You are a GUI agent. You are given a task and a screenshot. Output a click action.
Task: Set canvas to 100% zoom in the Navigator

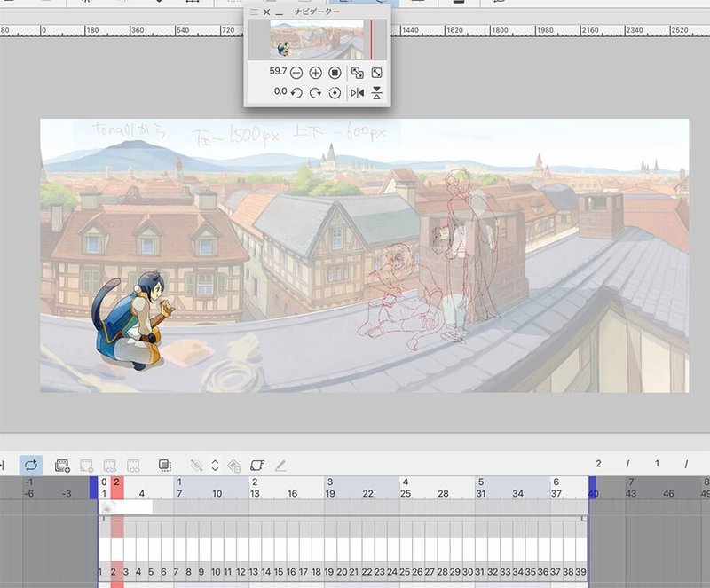(335, 73)
